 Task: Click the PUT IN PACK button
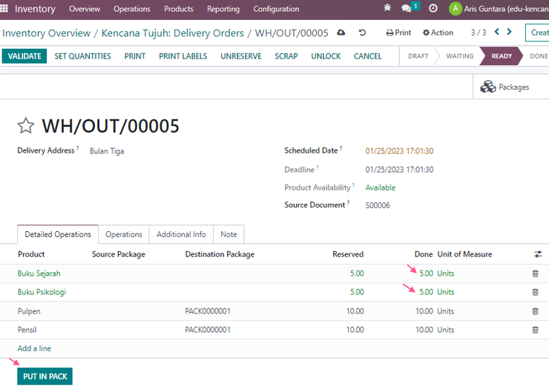point(45,376)
